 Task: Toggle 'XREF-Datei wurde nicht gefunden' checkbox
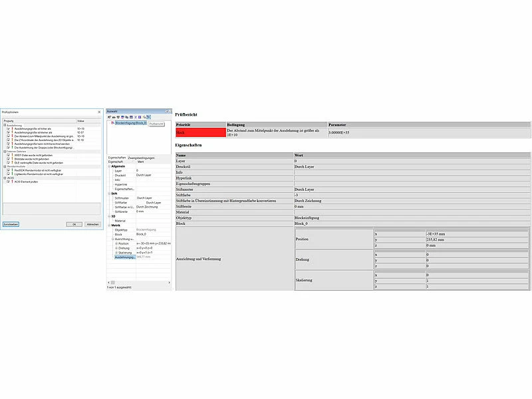[x=7, y=155]
